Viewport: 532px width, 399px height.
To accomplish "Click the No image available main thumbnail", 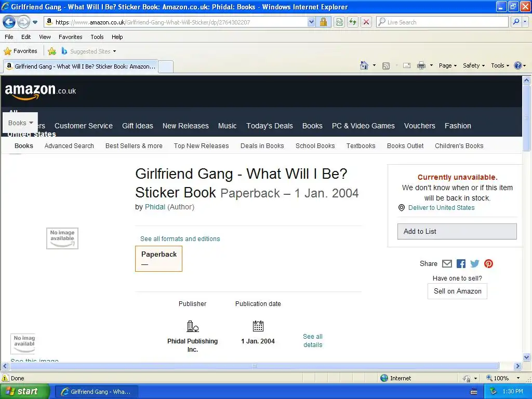I will pos(62,238).
